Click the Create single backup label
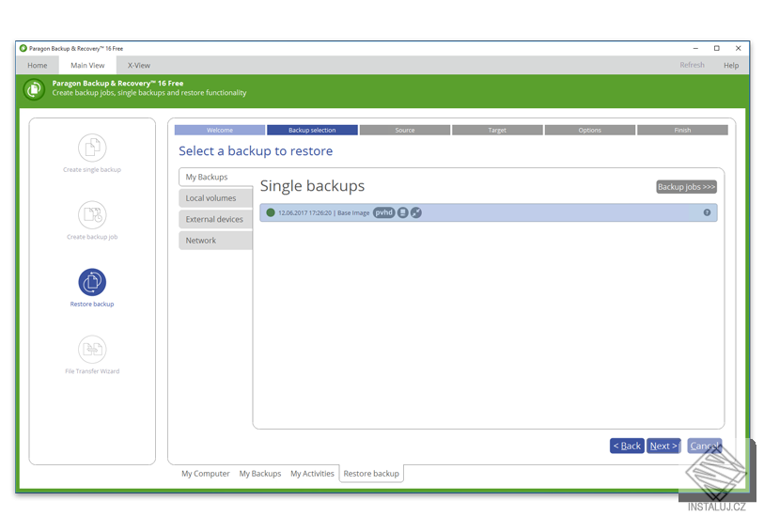 coord(92,169)
